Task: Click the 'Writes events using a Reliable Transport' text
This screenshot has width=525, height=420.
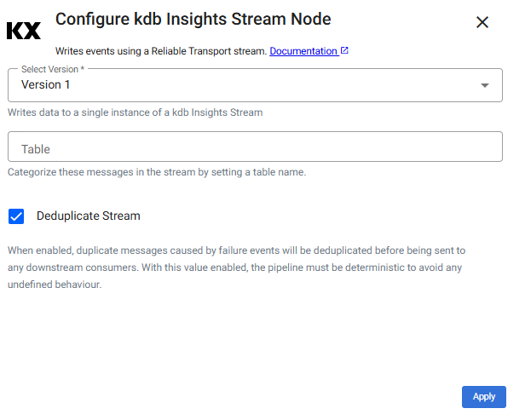Action: pyautogui.click(x=161, y=51)
